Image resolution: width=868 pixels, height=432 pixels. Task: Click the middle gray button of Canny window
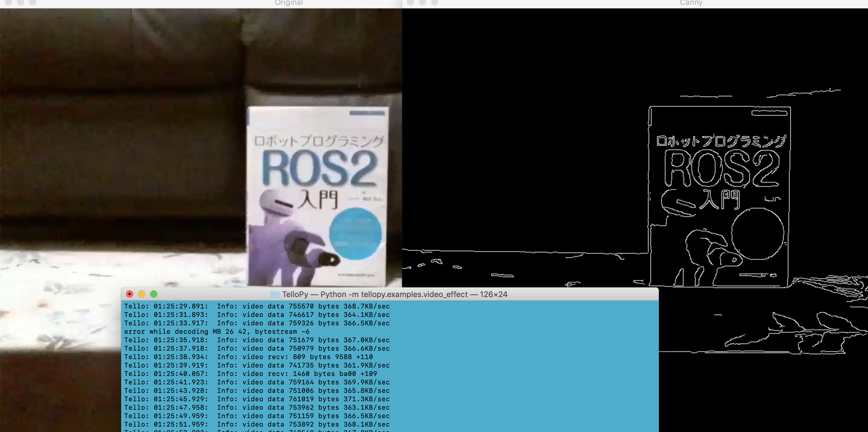(423, 2)
